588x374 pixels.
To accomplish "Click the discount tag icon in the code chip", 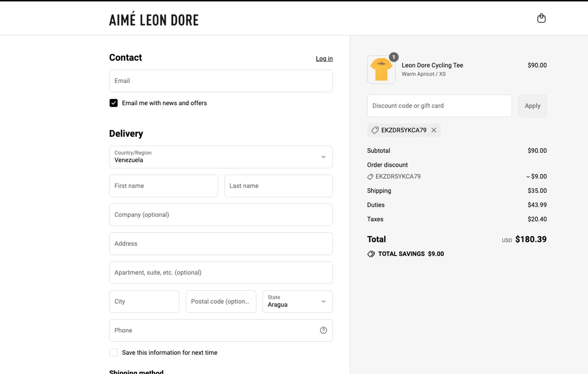I will (375, 130).
